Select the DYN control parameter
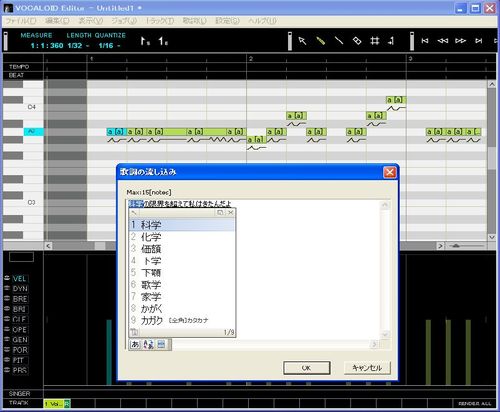Image resolution: width=500 pixels, height=412 pixels. [x=20, y=289]
